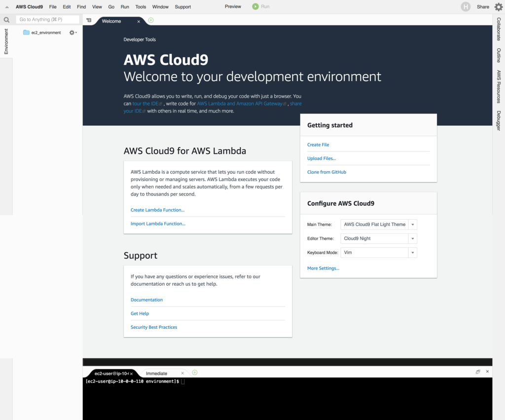The image size is (505, 420).
Task: Open the Debugger side panel
Action: (x=499, y=120)
